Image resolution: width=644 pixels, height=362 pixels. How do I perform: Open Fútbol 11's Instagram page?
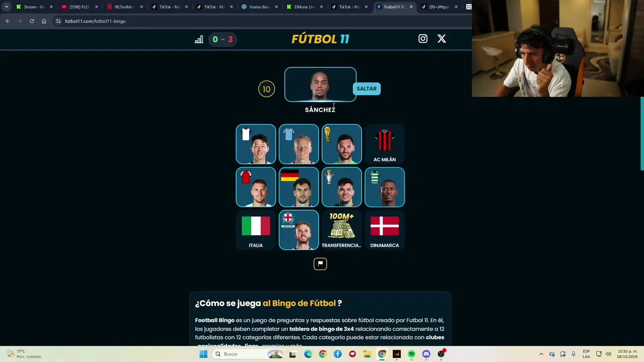coord(423,39)
